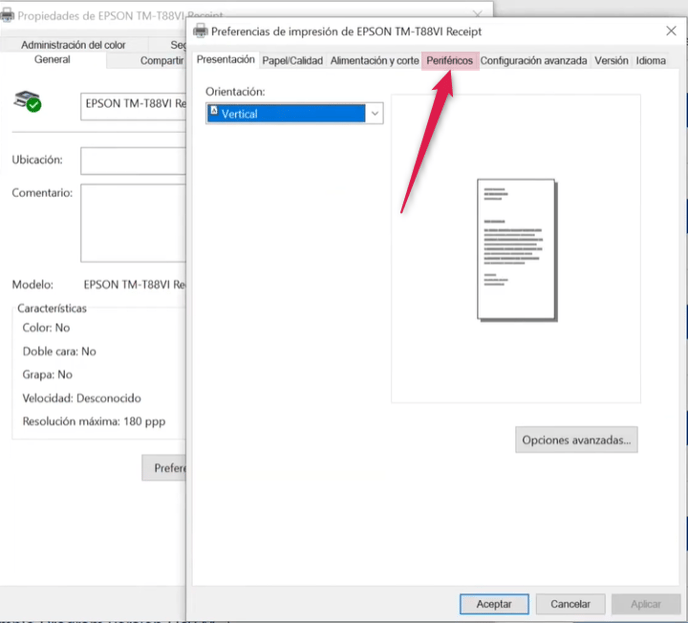The height and width of the screenshot is (623, 688).
Task: Click the 'Características' group label
Action: [x=52, y=308]
